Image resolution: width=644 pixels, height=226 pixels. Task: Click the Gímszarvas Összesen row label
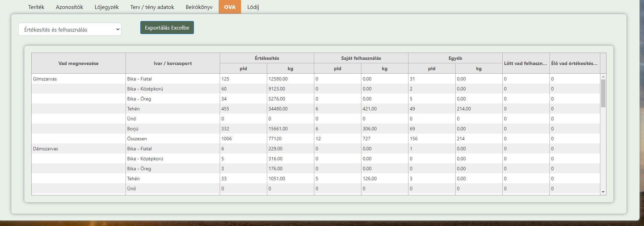pos(137,139)
